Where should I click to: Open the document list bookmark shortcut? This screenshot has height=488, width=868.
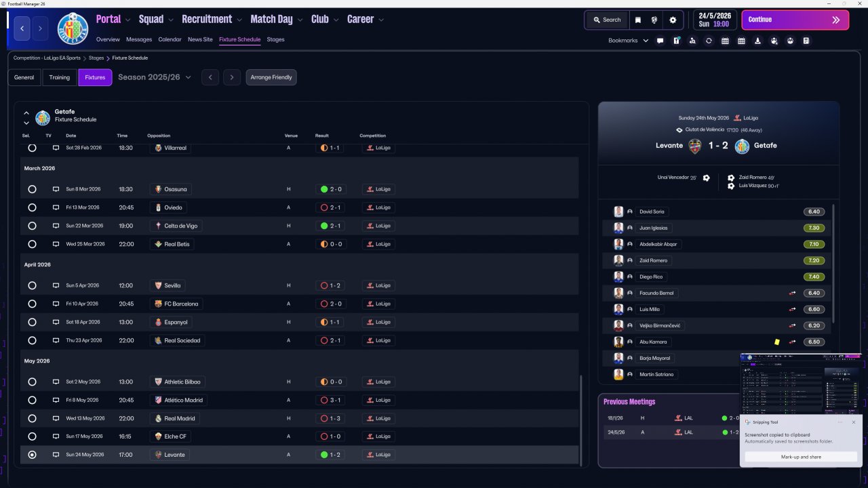pos(806,41)
